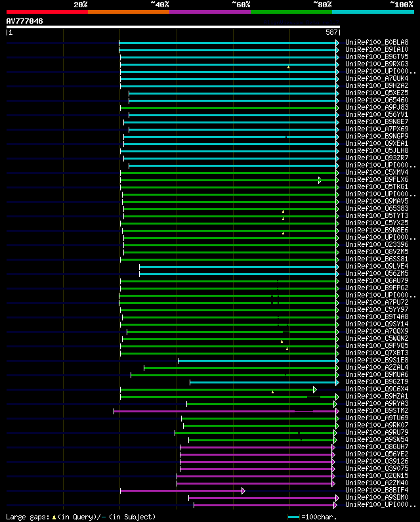
Task: Click the UniRef100_Q9FVQ5 label
Action: [377, 346]
